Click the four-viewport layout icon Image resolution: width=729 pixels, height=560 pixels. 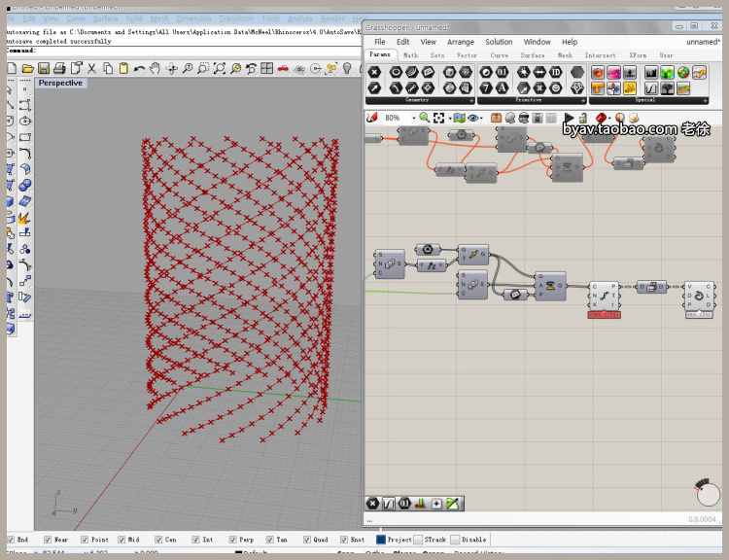tap(266, 69)
